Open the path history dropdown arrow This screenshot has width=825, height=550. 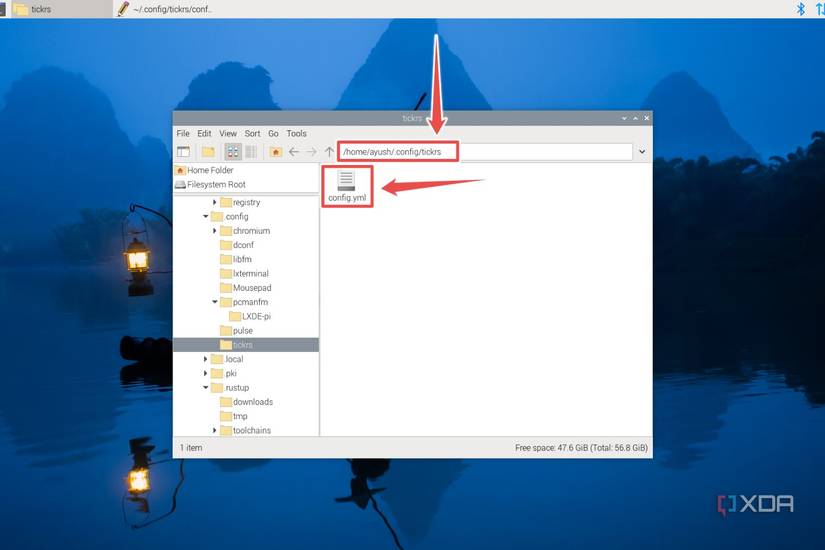click(642, 152)
